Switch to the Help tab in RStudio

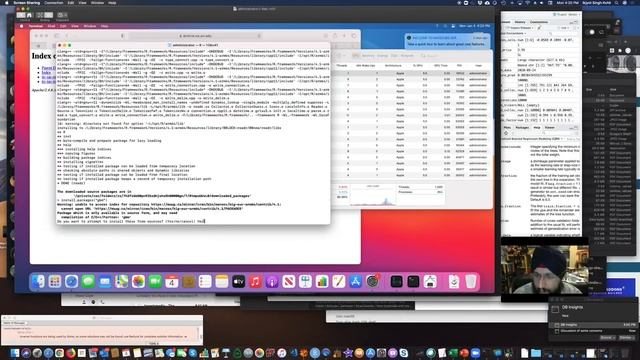click(537, 128)
